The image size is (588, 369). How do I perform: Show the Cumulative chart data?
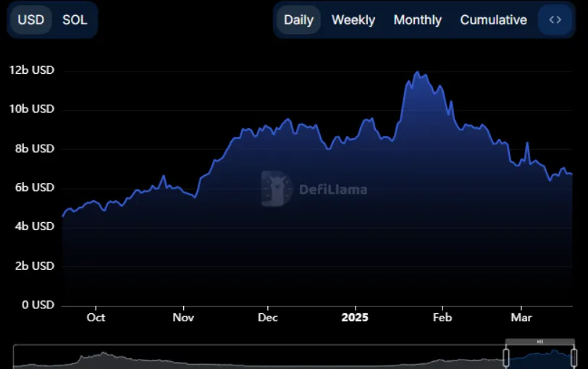[x=493, y=20]
